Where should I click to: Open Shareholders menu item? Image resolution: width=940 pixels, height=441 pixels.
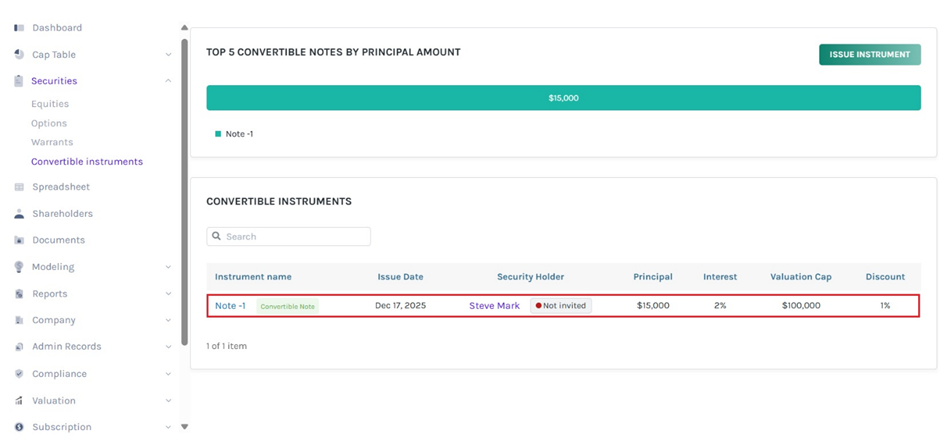pos(62,213)
